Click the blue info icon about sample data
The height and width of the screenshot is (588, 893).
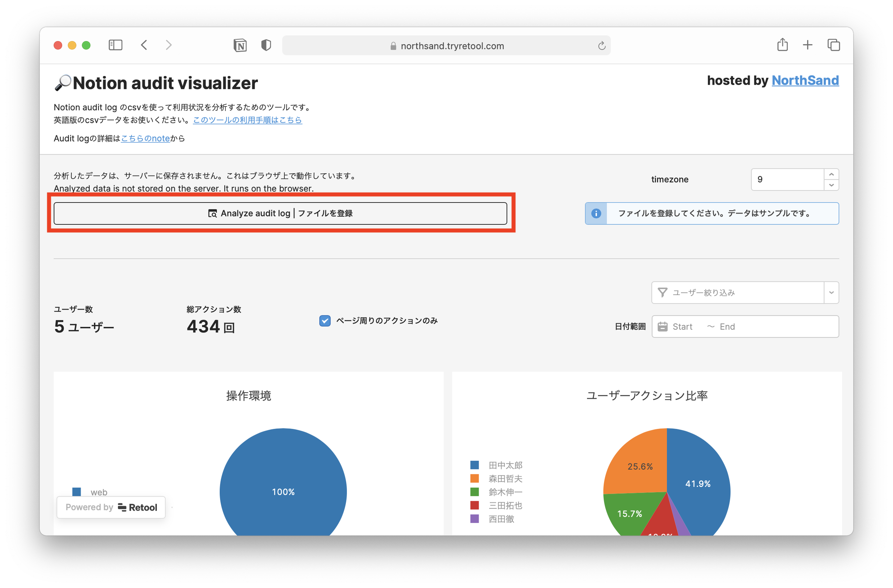click(596, 213)
